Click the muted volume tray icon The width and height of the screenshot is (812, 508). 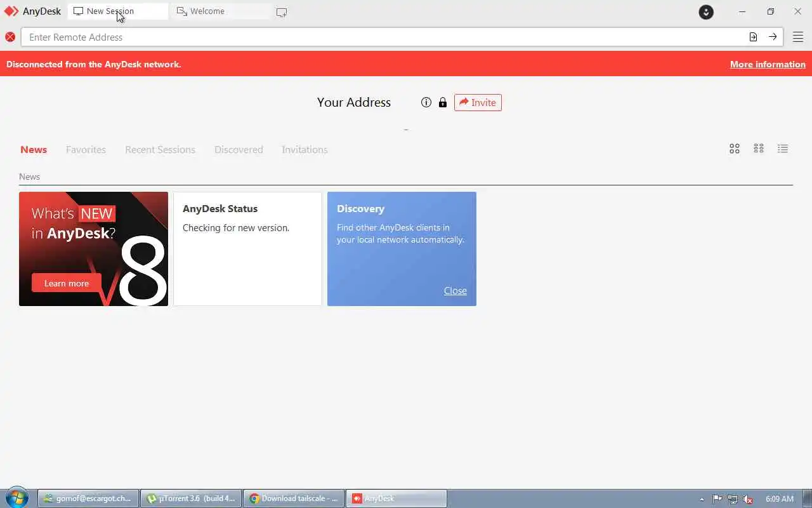pyautogui.click(x=748, y=499)
